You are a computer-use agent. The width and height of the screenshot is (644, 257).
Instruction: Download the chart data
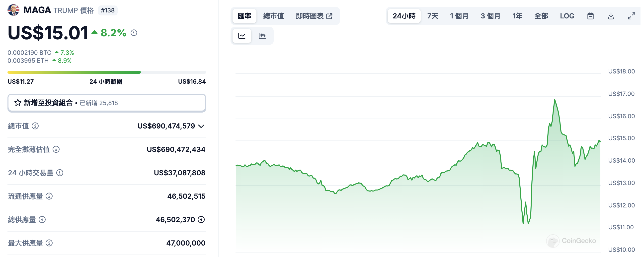point(611,16)
